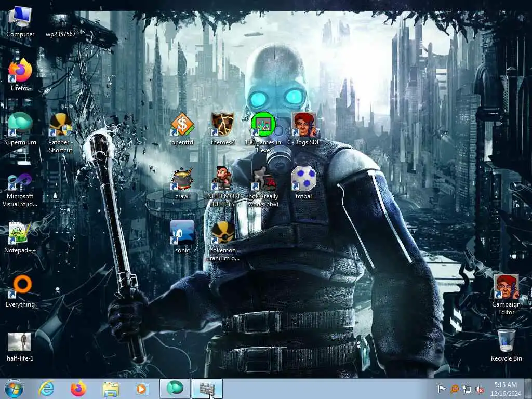Open Firefox from the taskbar
Image resolution: width=532 pixels, height=399 pixels.
pyautogui.click(x=78, y=389)
